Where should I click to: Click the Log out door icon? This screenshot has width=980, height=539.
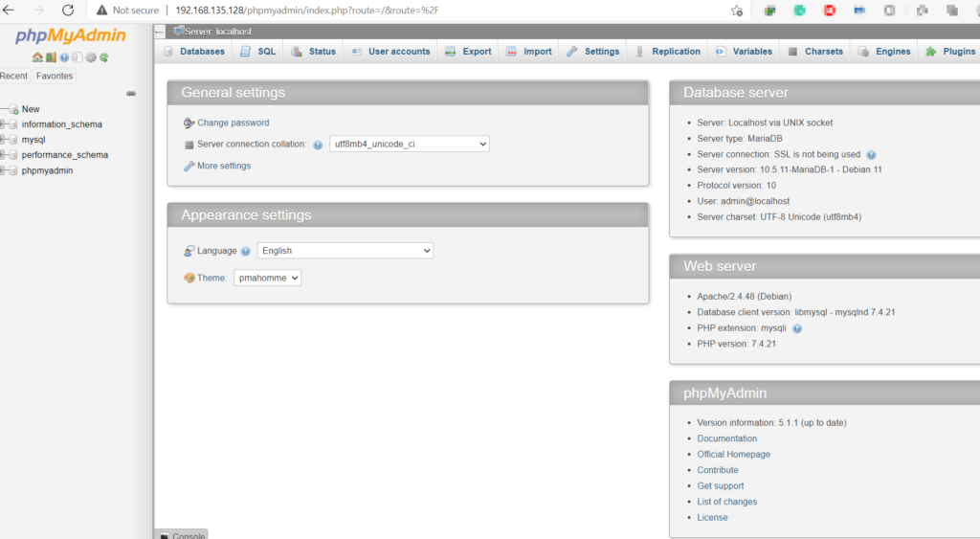51,57
